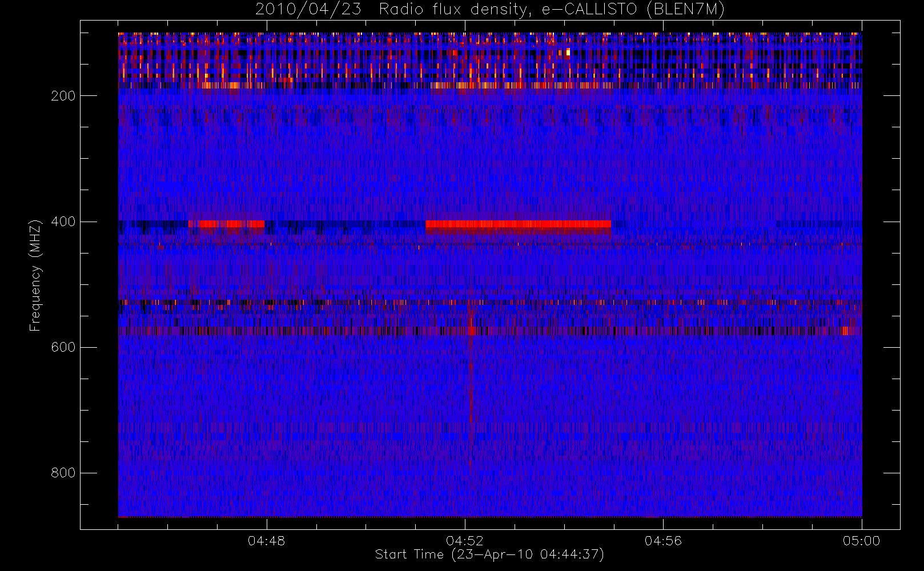Click the short red band at 400 MHz before 04:48
The image size is (924, 571).
[227, 224]
